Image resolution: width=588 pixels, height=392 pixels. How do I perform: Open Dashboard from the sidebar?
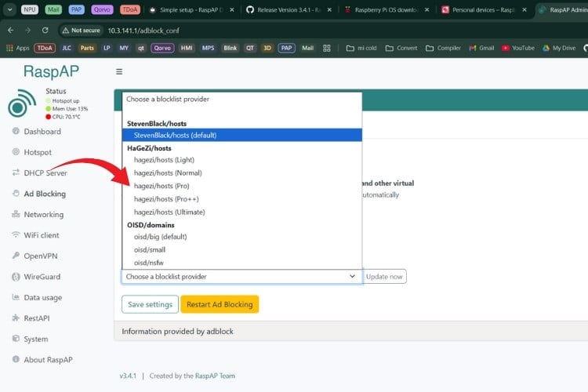pyautogui.click(x=42, y=132)
